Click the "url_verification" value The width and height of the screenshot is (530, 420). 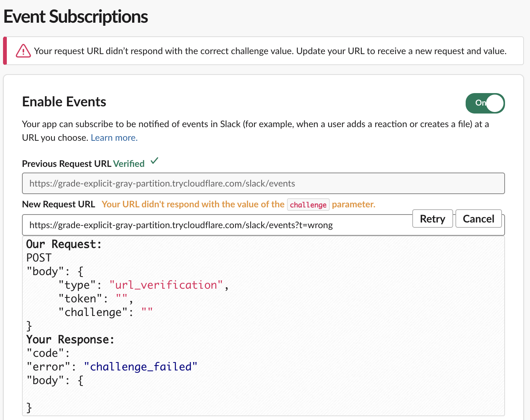click(166, 285)
